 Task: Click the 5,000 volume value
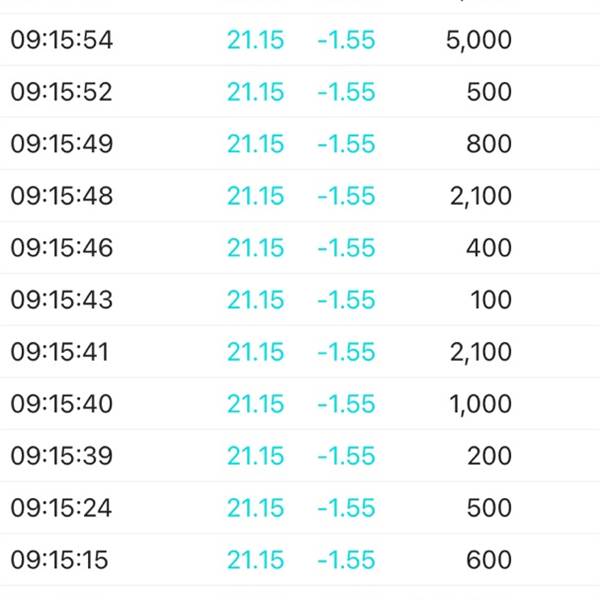tap(479, 40)
